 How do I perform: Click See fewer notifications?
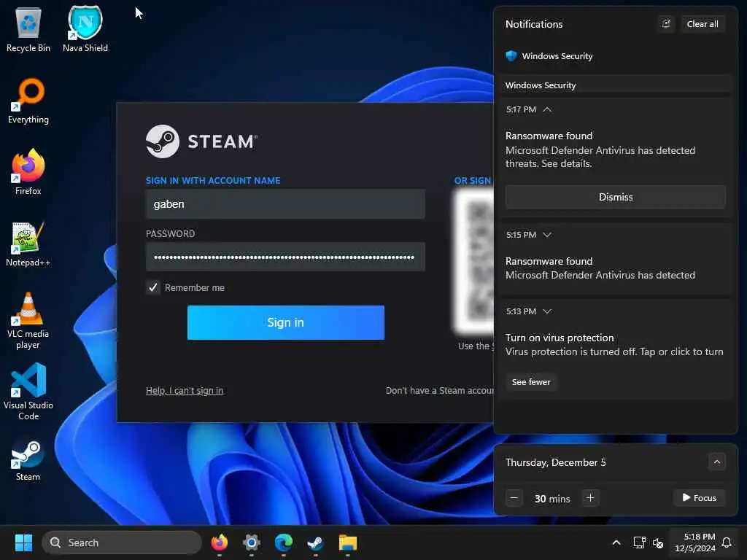point(531,382)
